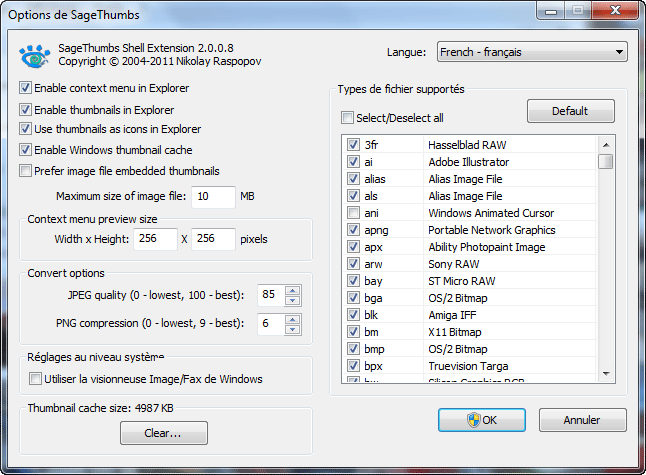Image resolution: width=646 pixels, height=475 pixels.
Task: Click the SageThumbs eye logo icon
Action: pyautogui.click(x=35, y=56)
